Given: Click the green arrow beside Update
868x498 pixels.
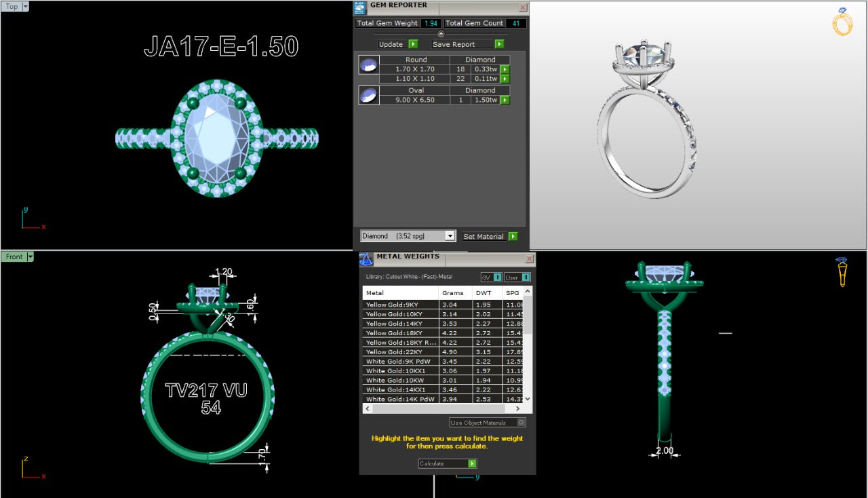Looking at the screenshot, I should 413,44.
